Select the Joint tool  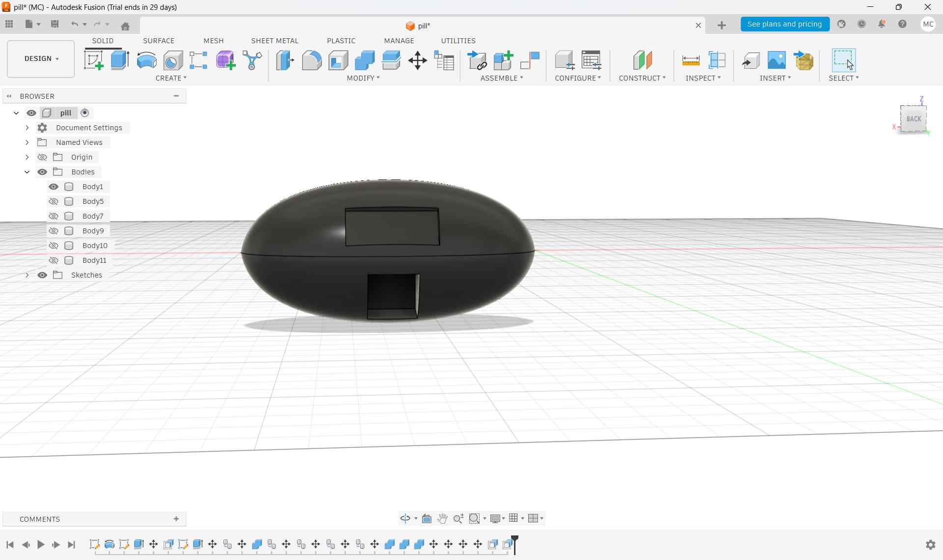[530, 60]
